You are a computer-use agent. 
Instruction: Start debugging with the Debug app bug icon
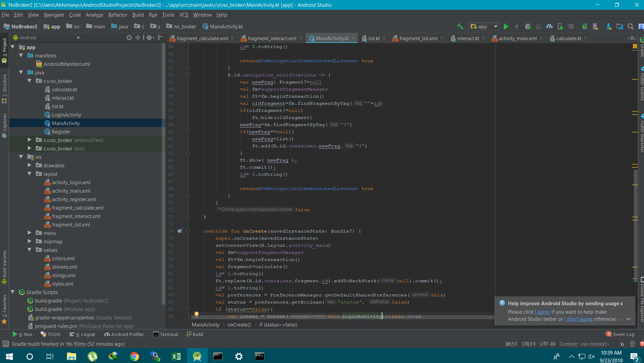(528, 26)
